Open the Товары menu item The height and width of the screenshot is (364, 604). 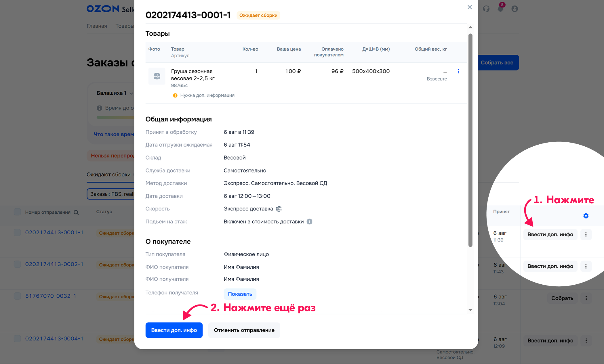tap(125, 26)
